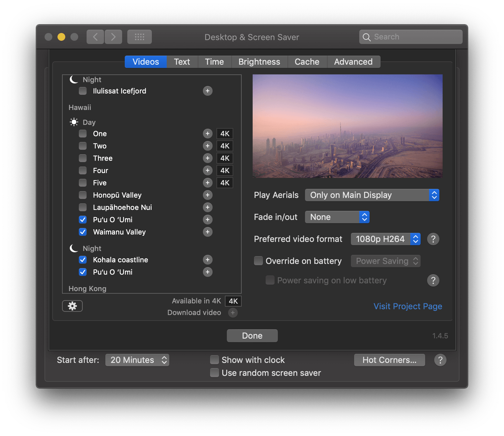Check the Hawaii One video
504x436 pixels.
[x=83, y=134]
